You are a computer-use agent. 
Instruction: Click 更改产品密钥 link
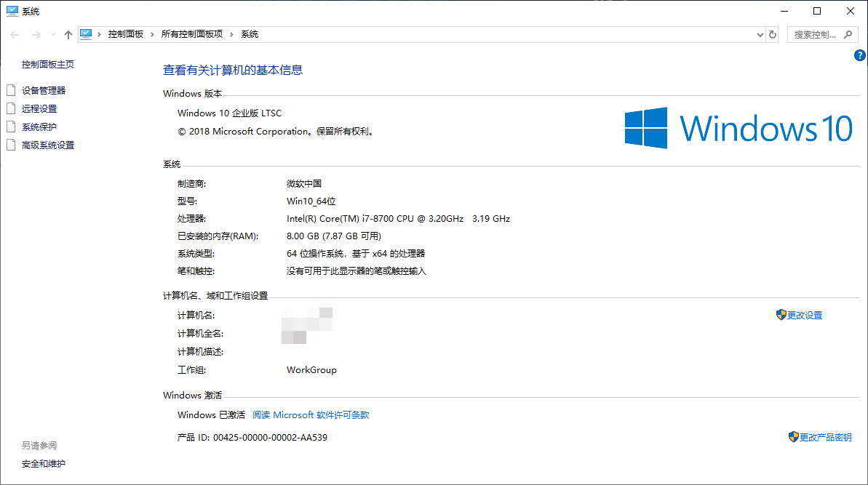[x=825, y=438]
